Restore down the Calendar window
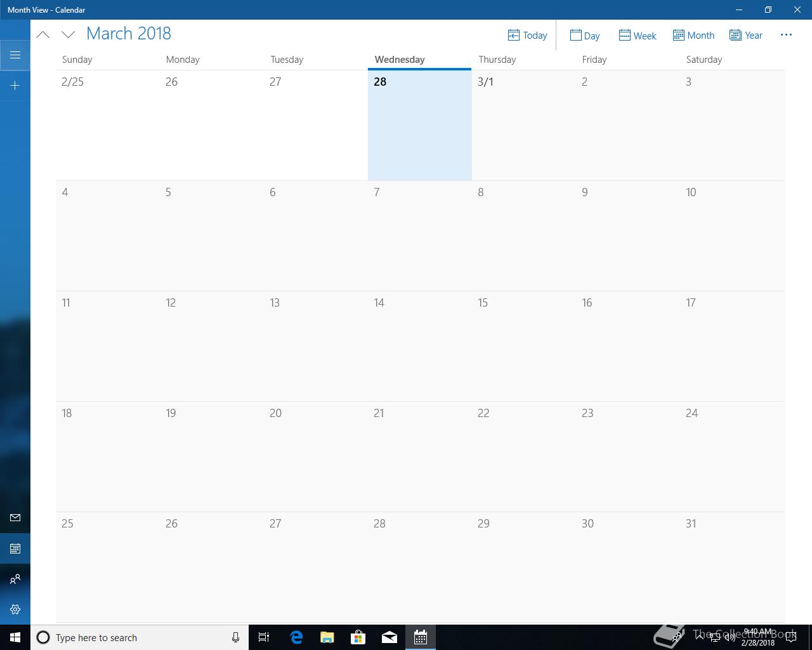The height and width of the screenshot is (650, 812). 768,10
